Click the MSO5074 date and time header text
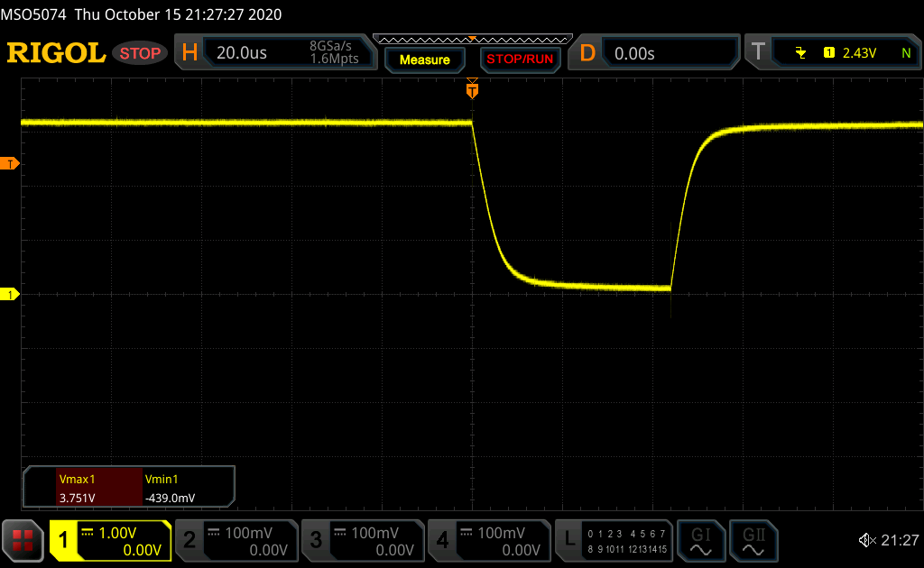The width and height of the screenshot is (924, 568). pos(142,14)
